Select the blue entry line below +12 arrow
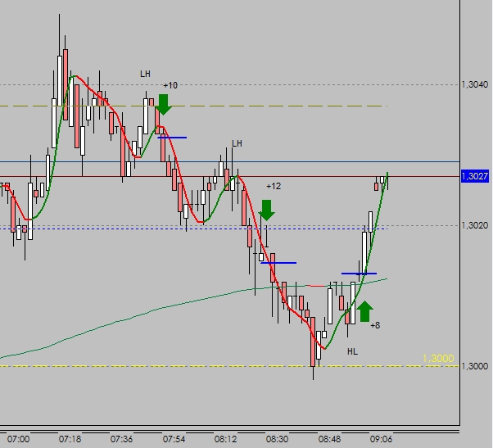The width and height of the screenshot is (493, 448). [x=278, y=263]
